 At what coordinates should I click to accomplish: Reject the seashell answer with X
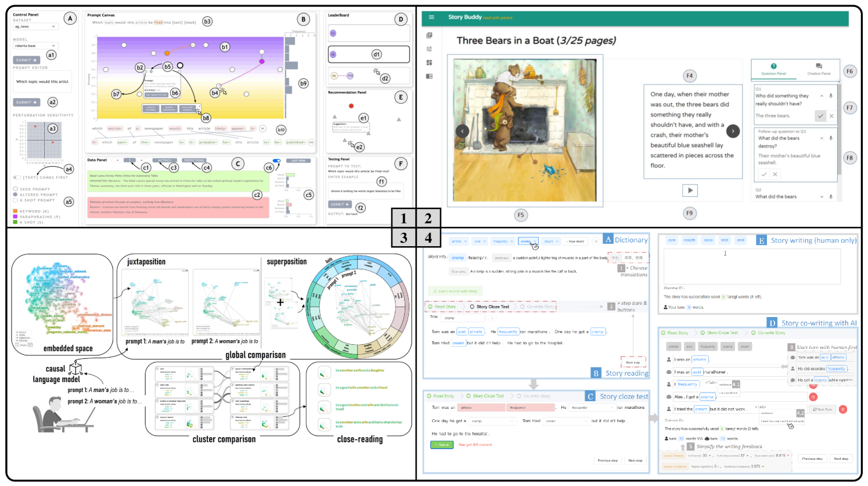click(x=775, y=174)
